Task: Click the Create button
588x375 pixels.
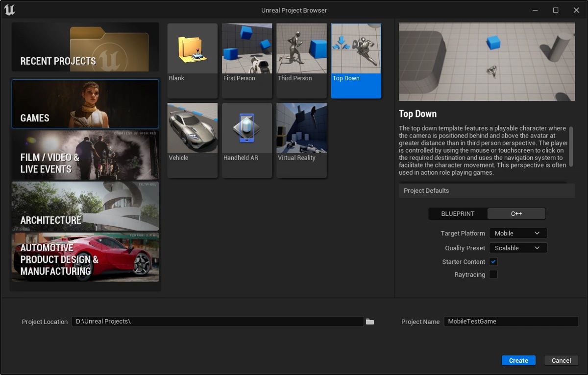Action: [518, 361]
